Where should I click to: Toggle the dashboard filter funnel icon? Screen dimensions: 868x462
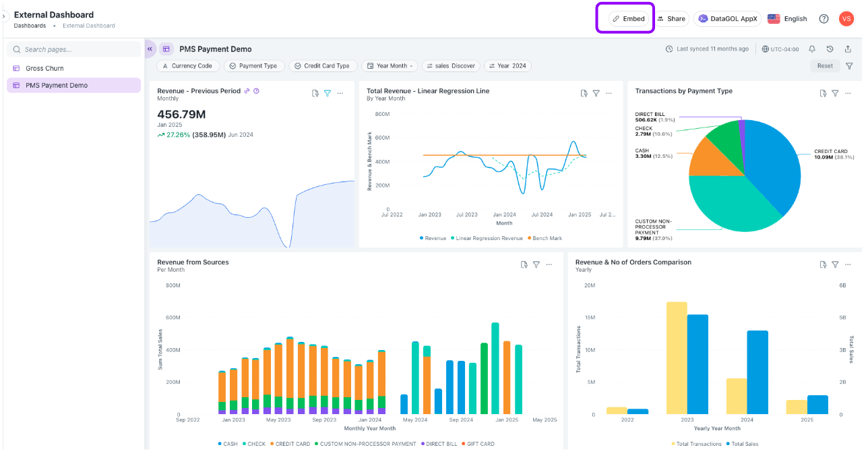coord(849,66)
